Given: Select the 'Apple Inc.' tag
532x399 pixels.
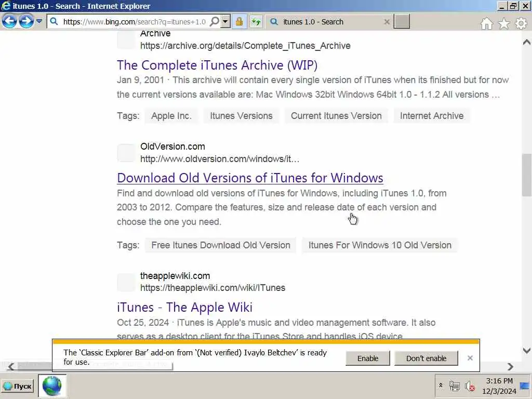Looking at the screenshot, I should [x=171, y=116].
